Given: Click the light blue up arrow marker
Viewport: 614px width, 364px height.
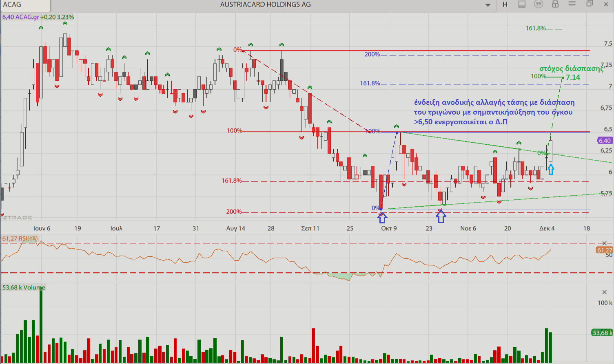Looking at the screenshot, I should [x=551, y=169].
